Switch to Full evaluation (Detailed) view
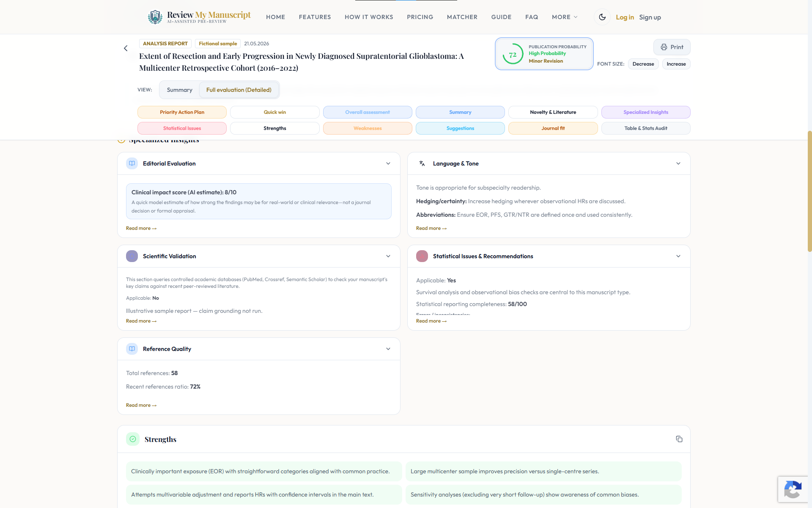812x508 pixels. 239,90
